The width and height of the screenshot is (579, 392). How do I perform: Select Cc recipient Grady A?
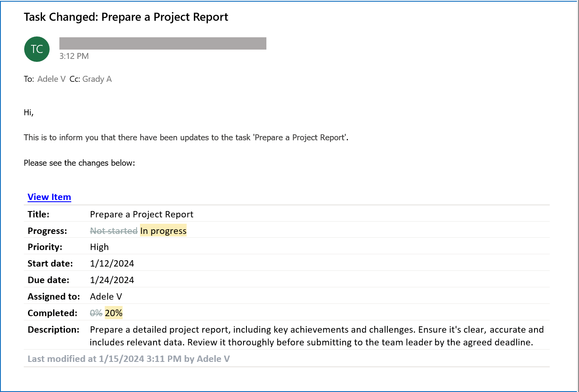(97, 79)
